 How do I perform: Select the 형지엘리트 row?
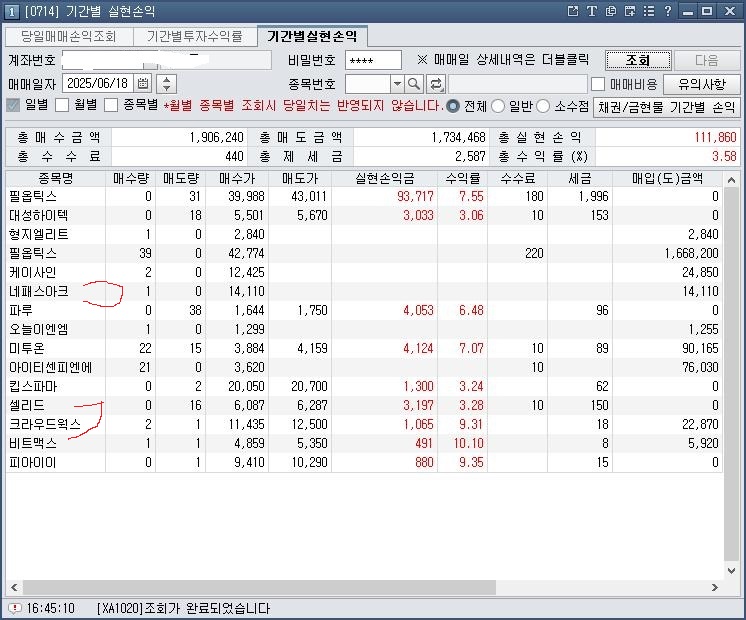(x=364, y=234)
